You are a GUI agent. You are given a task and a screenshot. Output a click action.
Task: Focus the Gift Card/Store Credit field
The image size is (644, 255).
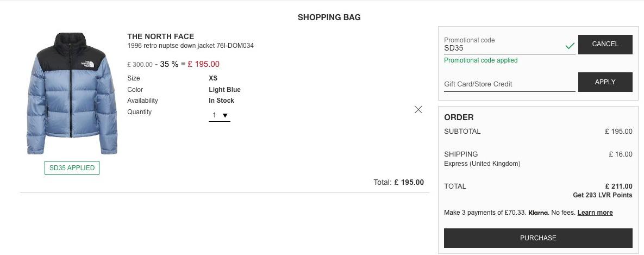pos(509,84)
